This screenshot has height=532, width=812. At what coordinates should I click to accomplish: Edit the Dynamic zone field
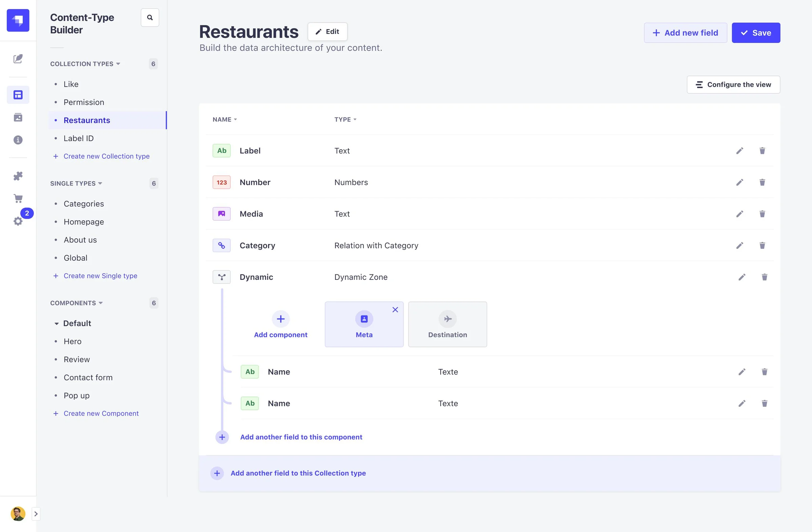(x=742, y=277)
